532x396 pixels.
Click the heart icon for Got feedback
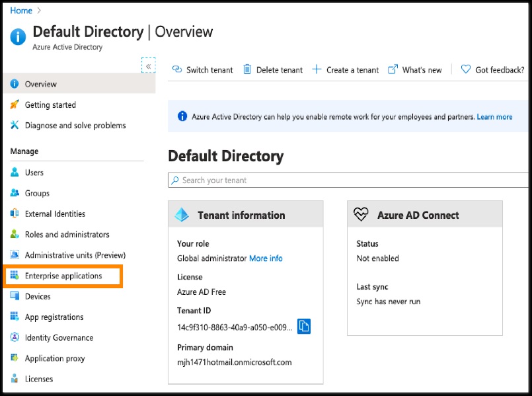(466, 69)
